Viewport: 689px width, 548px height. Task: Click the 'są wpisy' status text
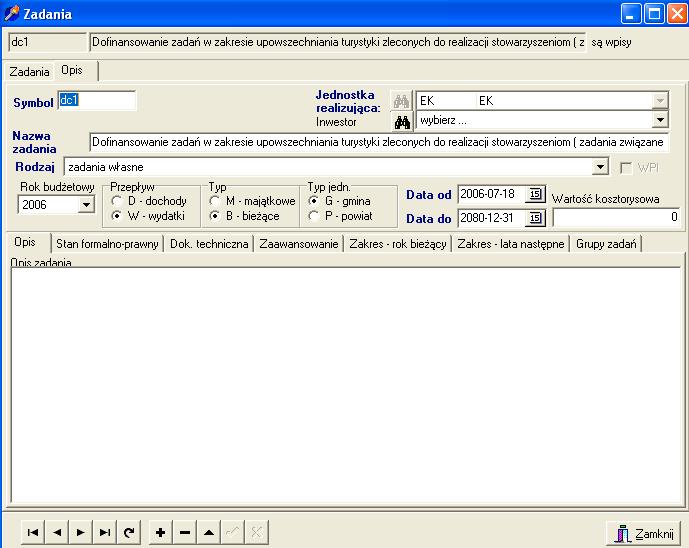[x=611, y=43]
